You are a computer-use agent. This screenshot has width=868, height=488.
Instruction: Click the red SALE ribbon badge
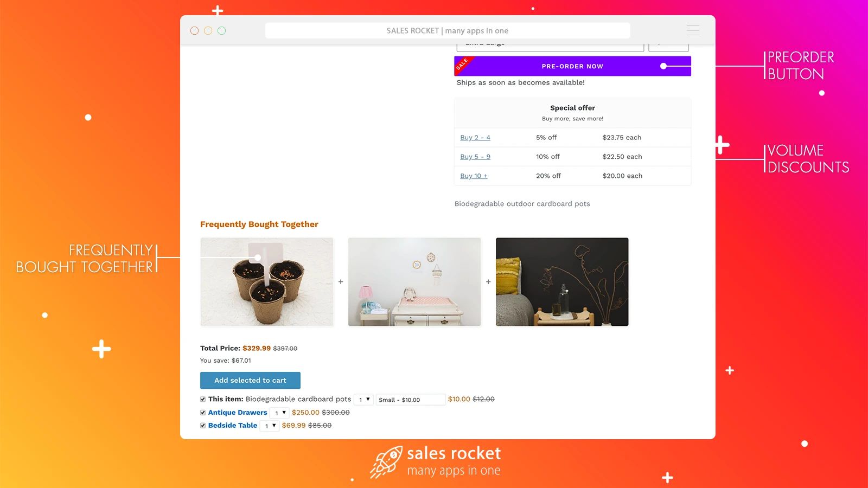462,64
